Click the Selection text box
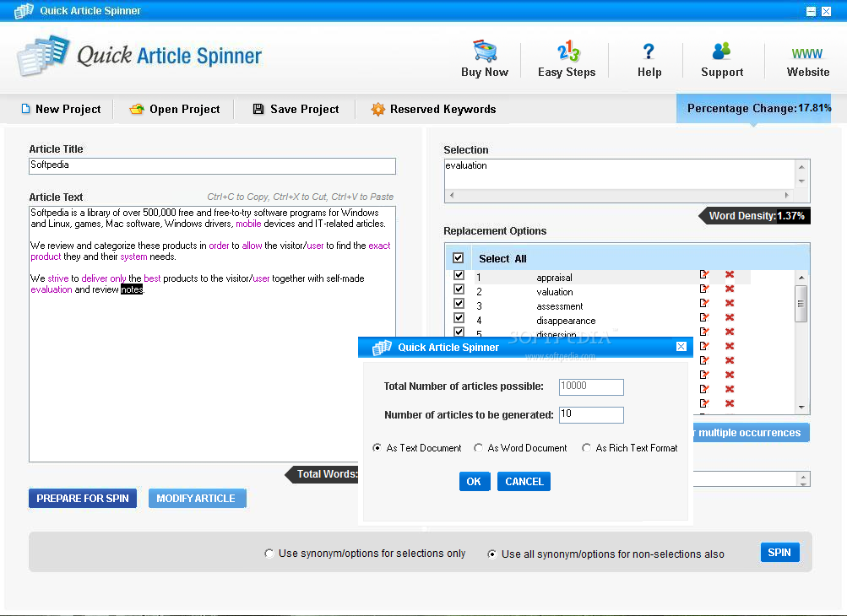 pos(620,174)
